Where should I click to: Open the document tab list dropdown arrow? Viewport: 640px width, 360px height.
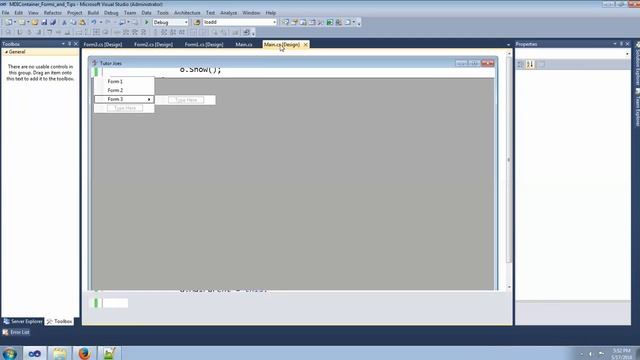[x=508, y=44]
